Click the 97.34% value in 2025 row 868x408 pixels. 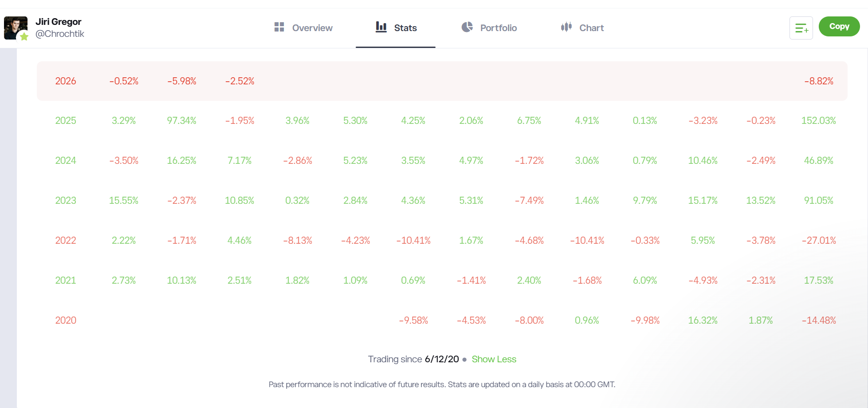point(181,121)
